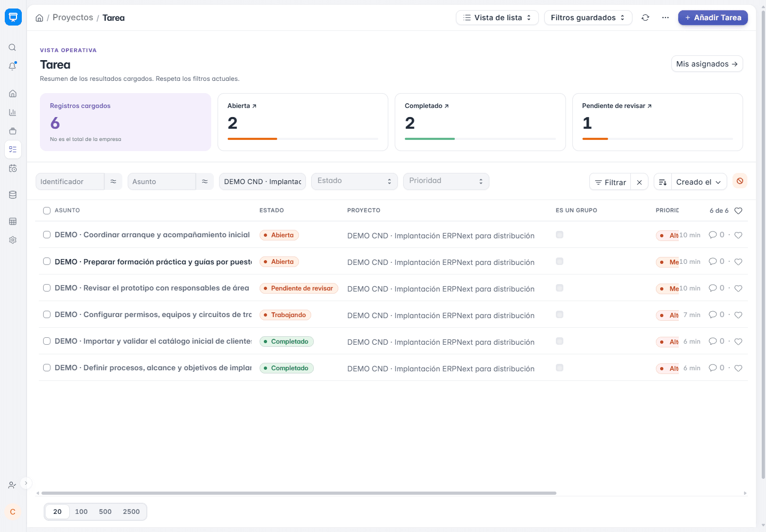The height and width of the screenshot is (532, 766).
Task: Click the user icon at sidebar bottom
Action: 12,485
